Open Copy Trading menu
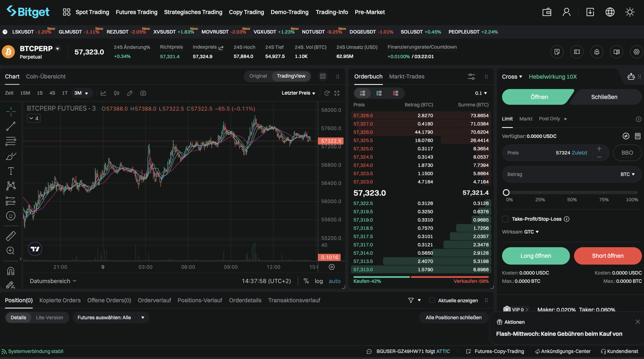The image size is (644, 359). click(246, 12)
